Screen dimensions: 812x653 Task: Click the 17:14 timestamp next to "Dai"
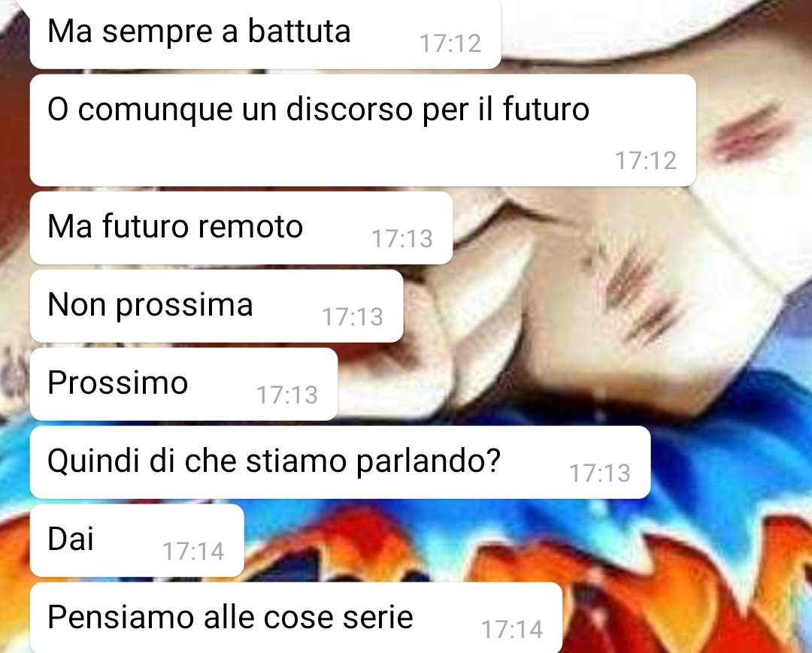[x=194, y=552]
